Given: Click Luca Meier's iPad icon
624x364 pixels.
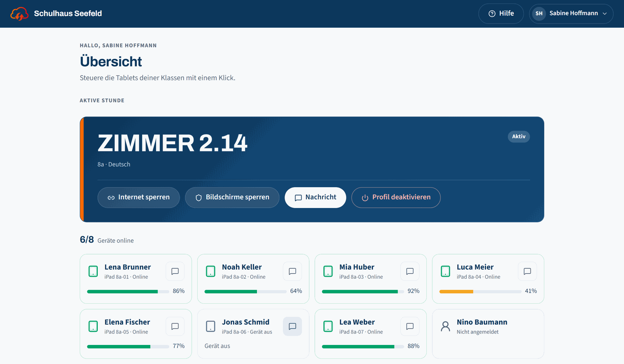Looking at the screenshot, I should 445,271.
